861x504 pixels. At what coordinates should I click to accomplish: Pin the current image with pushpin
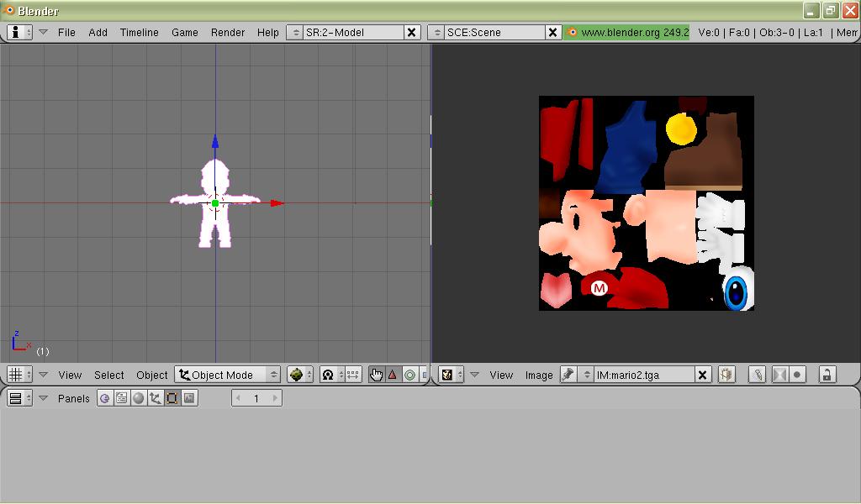568,375
